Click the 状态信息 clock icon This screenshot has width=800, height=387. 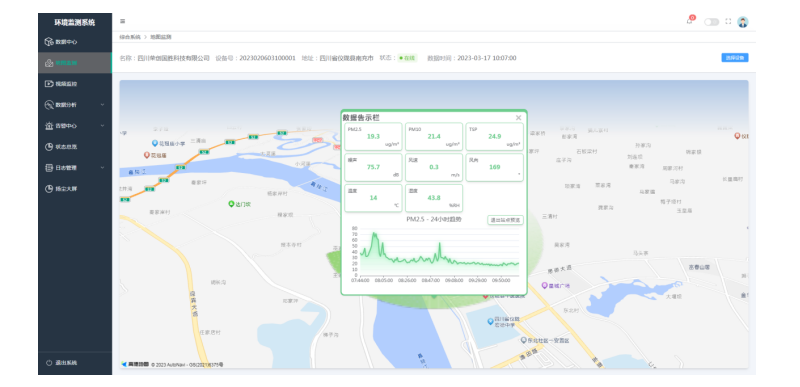(49, 146)
